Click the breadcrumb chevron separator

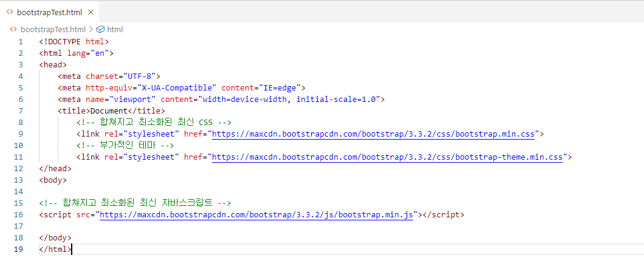click(91, 30)
